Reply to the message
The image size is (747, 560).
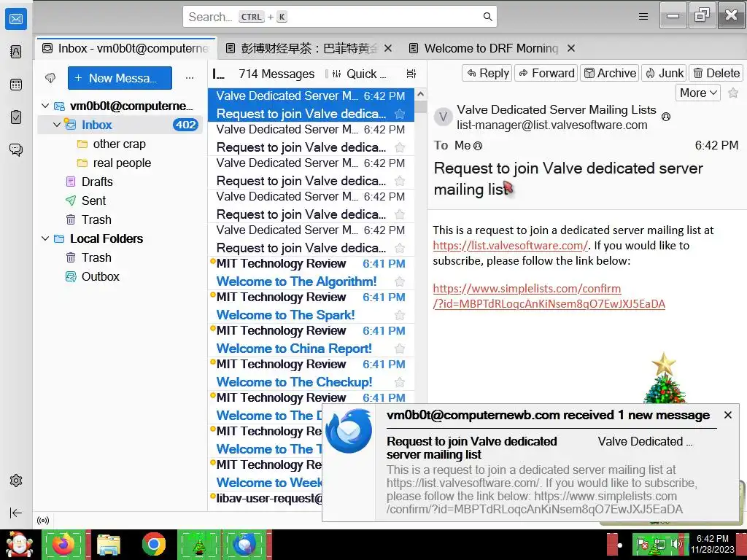(487, 73)
